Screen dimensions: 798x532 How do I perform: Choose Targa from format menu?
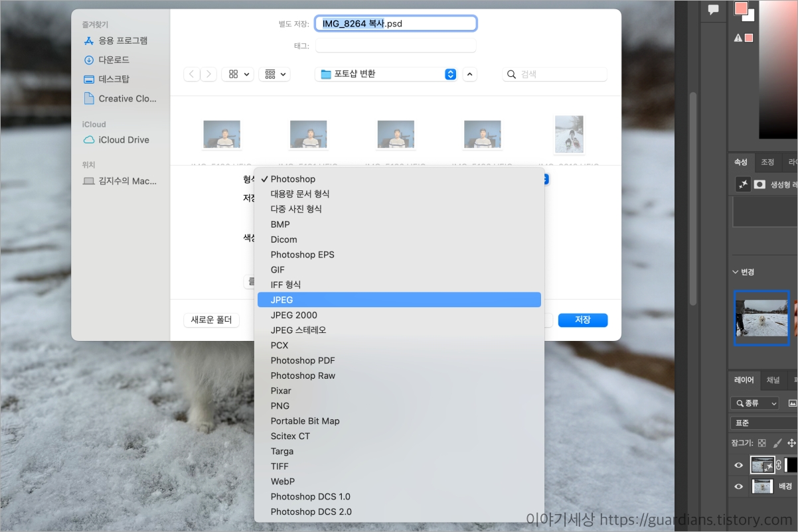[x=399, y=451]
